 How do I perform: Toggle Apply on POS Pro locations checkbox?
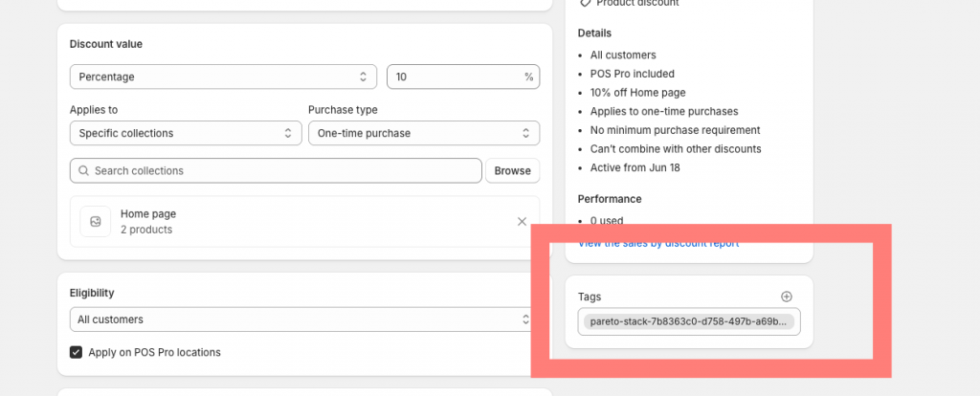(x=76, y=352)
